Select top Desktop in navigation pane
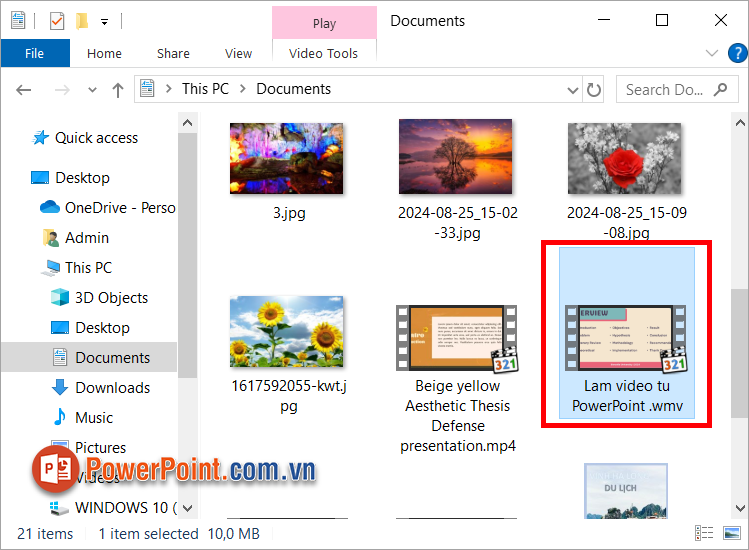749x550 pixels. click(x=83, y=178)
